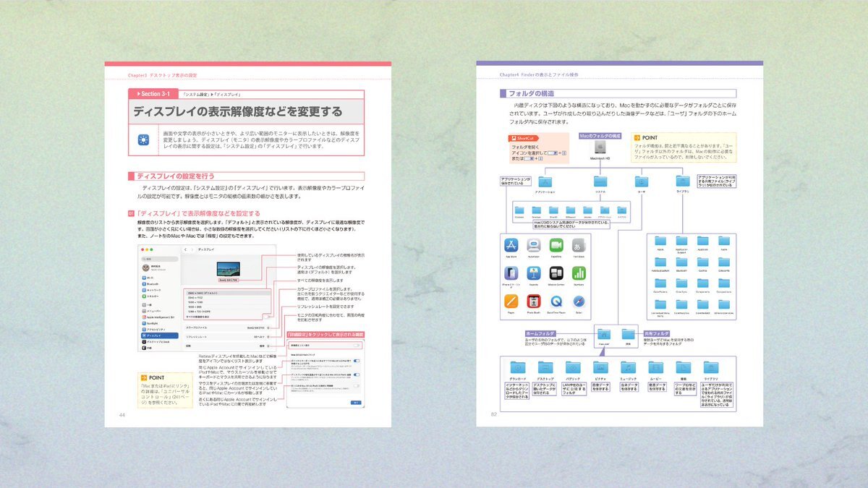Select the Macintosh HD disk icon
The image size is (868, 488).
pos(600,147)
